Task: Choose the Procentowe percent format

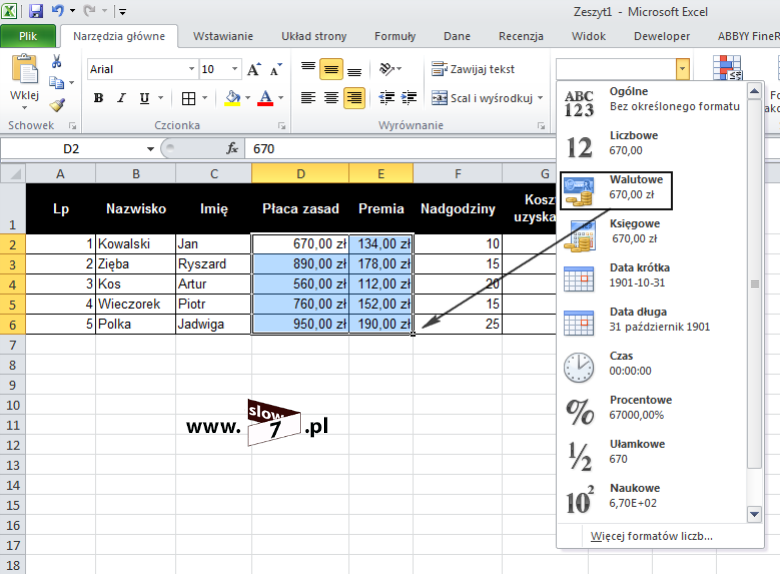Action: [653, 411]
